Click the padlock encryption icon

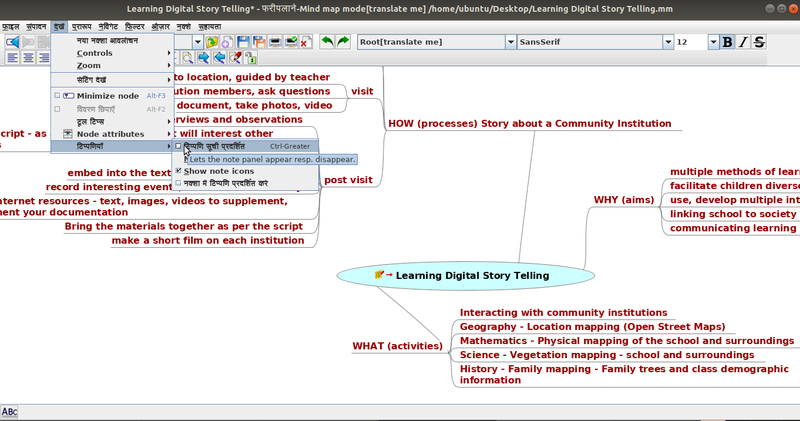(251, 58)
